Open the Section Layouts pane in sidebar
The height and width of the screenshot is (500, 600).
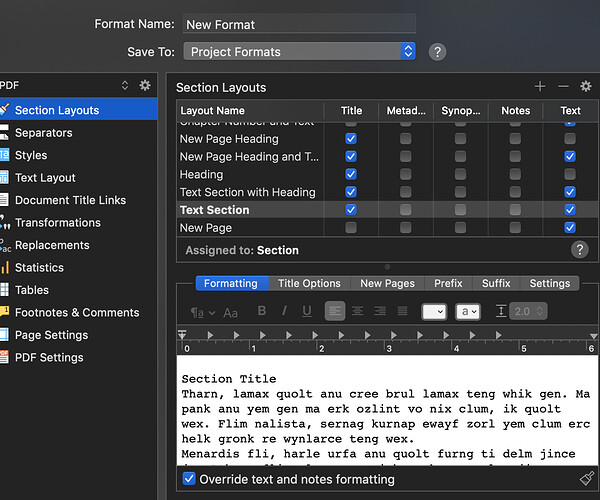(78, 110)
